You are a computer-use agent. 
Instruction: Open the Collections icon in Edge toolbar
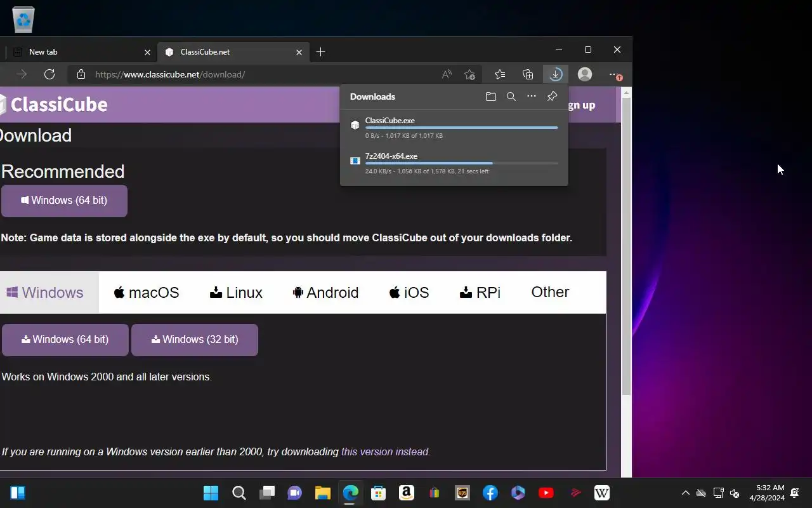(528, 74)
